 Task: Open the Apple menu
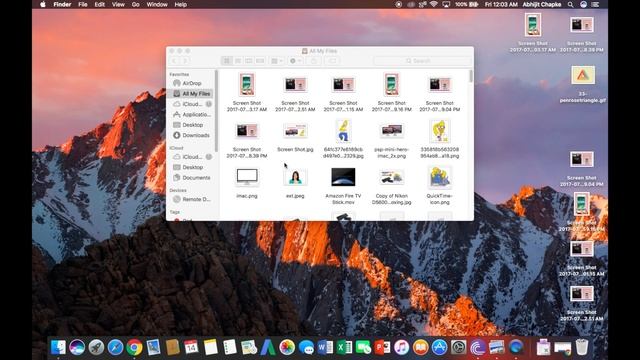(x=43, y=4)
